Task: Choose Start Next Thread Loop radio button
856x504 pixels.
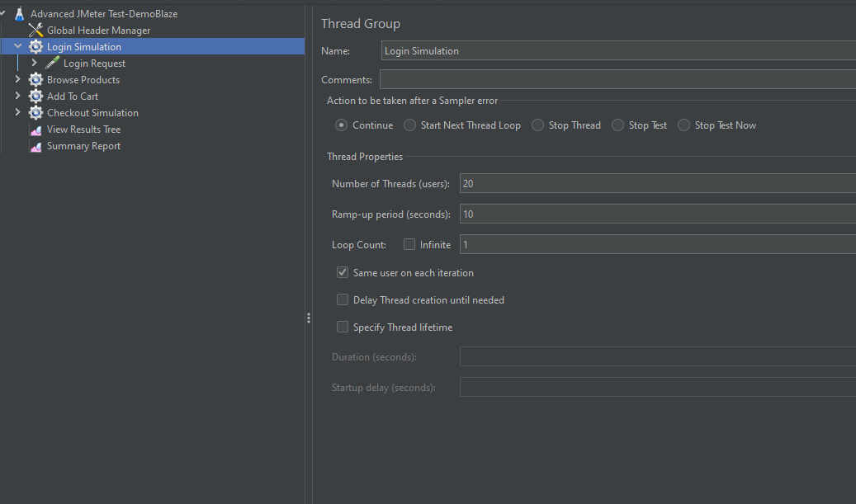Action: coord(409,125)
